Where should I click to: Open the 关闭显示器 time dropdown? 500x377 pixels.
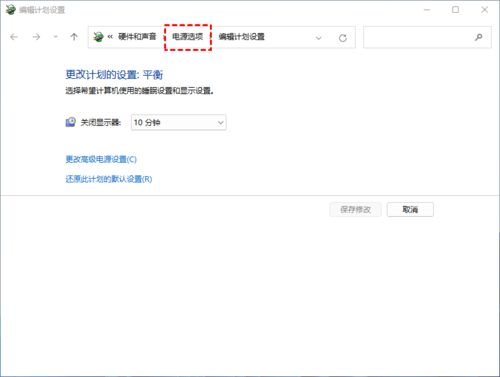point(179,122)
